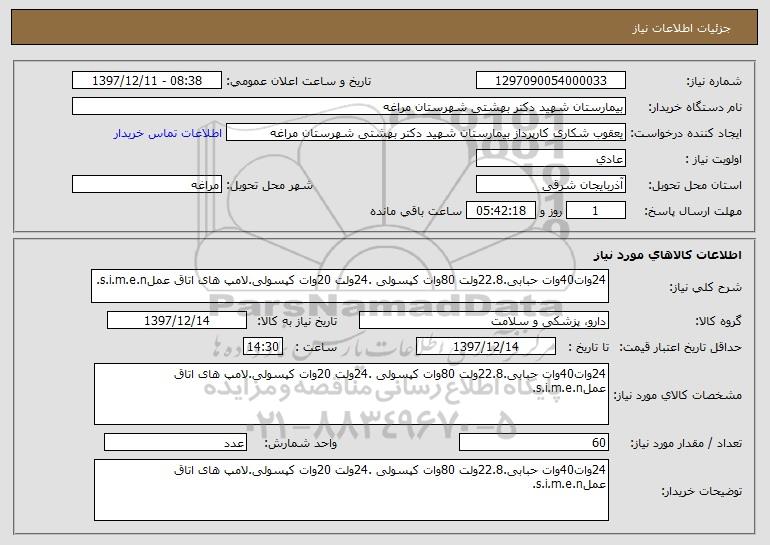Click the ساعت باقی مانده text
Viewport: 770px width, 545px height.
(416, 211)
